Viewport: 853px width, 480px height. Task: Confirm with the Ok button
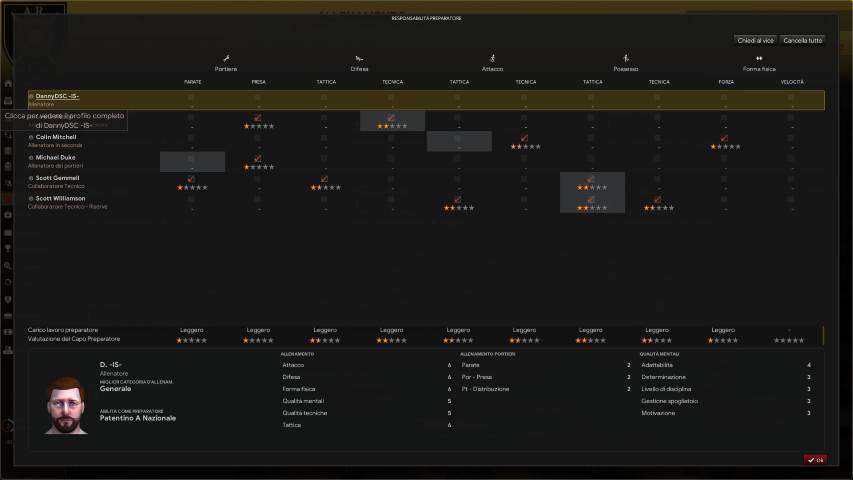point(815,460)
